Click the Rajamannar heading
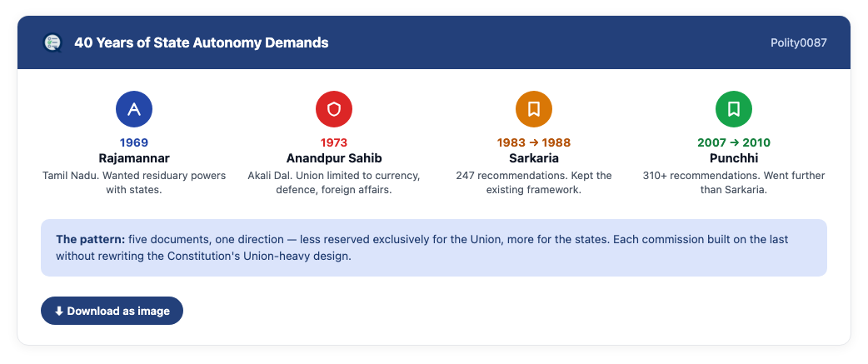The height and width of the screenshot is (364, 868). (x=134, y=159)
